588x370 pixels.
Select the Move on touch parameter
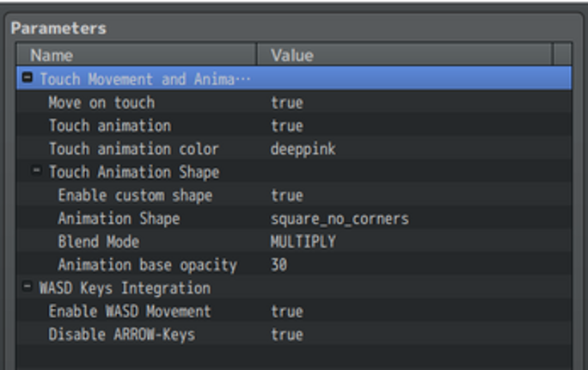coord(101,102)
